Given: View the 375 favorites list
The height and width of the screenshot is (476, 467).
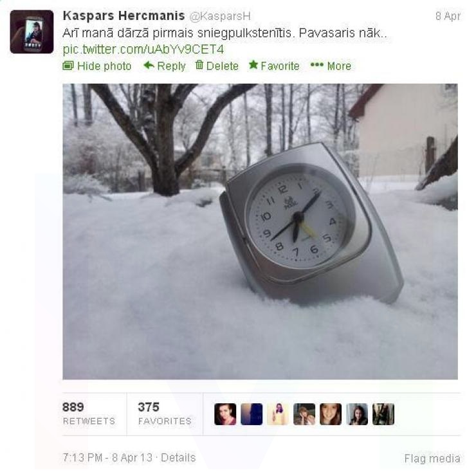Looking at the screenshot, I should click(165, 414).
